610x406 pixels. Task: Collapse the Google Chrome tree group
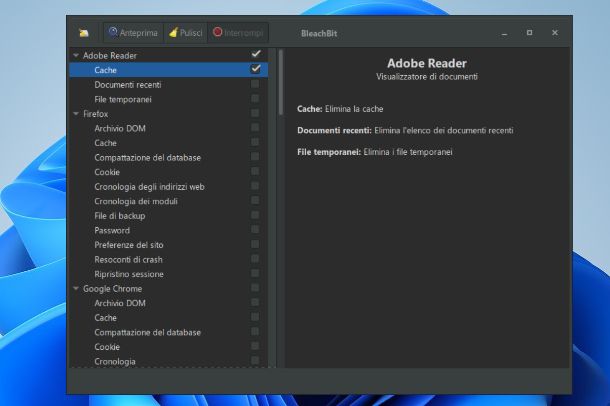tap(76, 289)
